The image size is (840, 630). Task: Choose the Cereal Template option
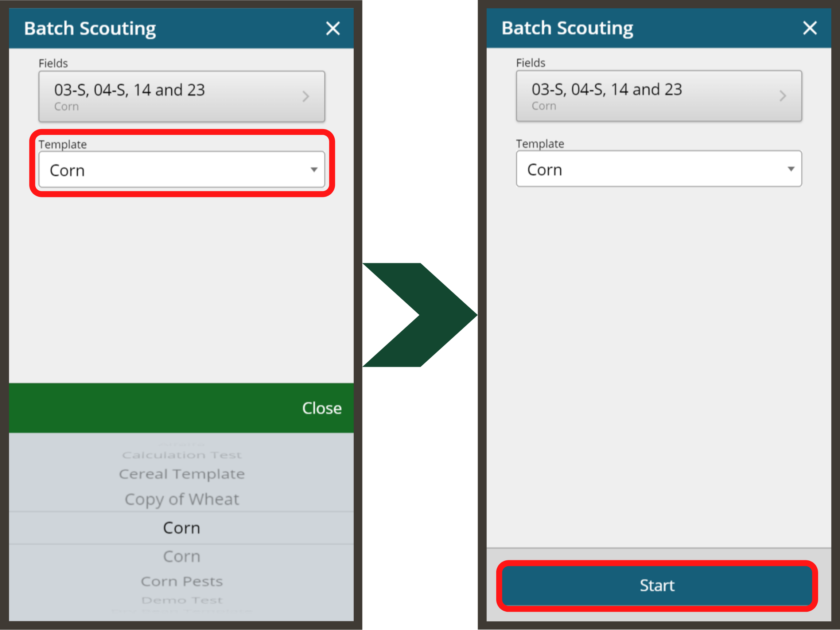tap(182, 474)
